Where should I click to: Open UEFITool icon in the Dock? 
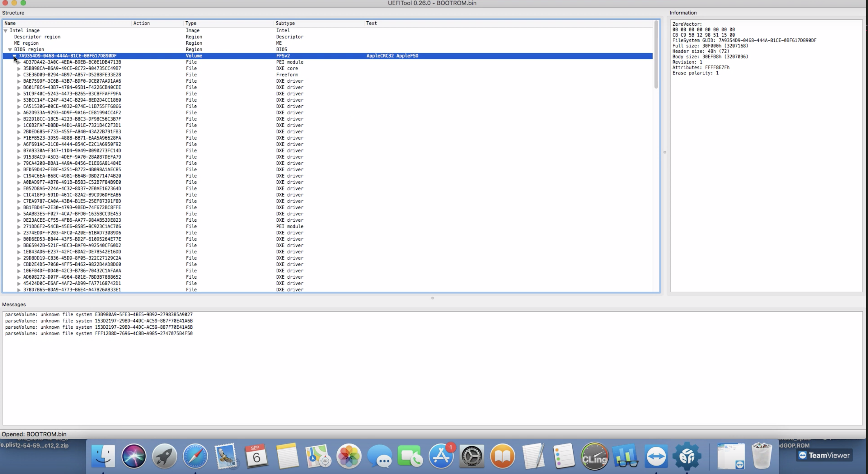click(687, 456)
